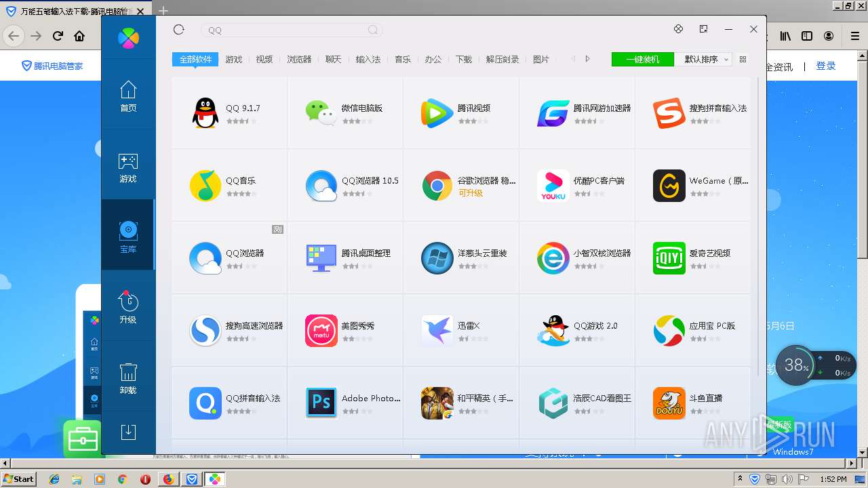Select the 办公 category tab
This screenshot has width=868, height=488.
tap(433, 60)
